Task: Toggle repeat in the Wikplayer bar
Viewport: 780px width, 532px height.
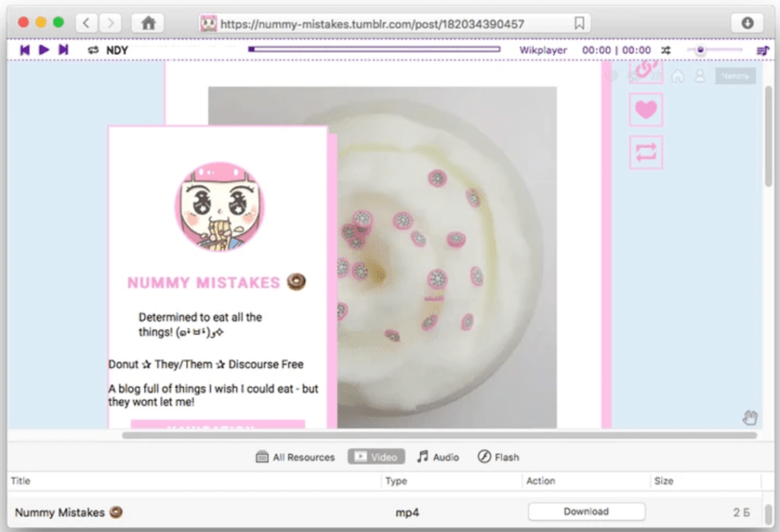Action: 93,50
